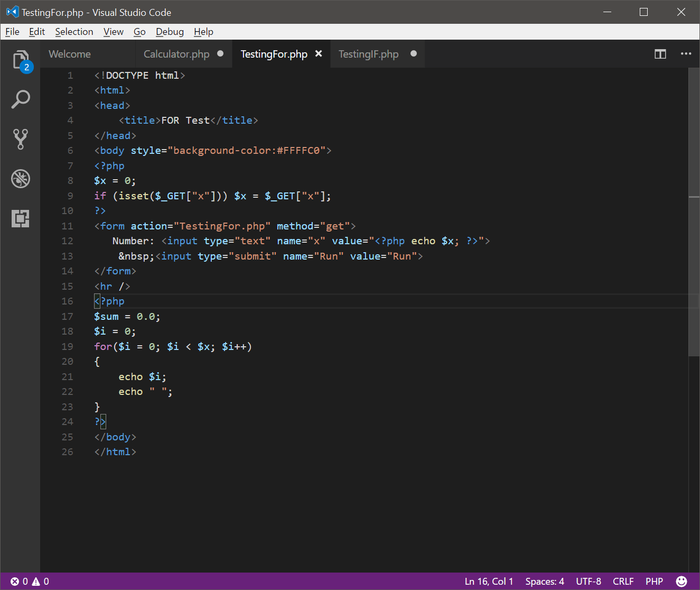Image resolution: width=700 pixels, height=590 pixels.
Task: Close the TestingFor.php tab
Action: 319,54
